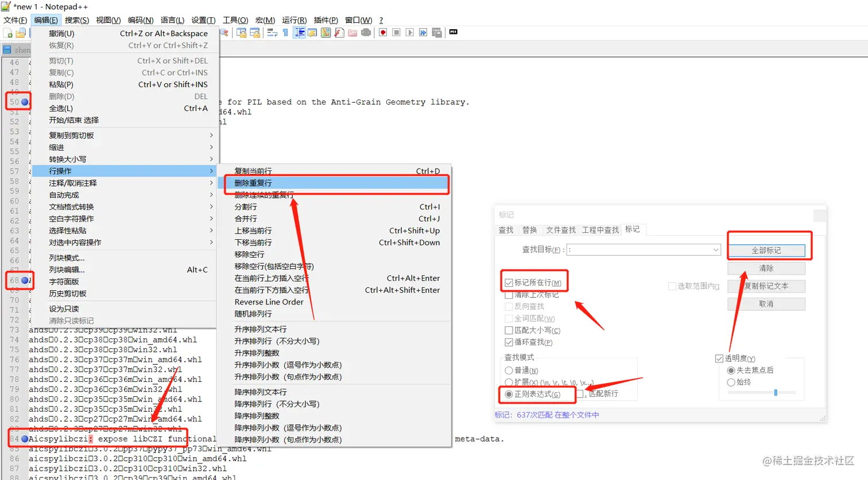This screenshot has width=868, height=480.
Task: Expand 空白字符操作 submenu
Action: (x=125, y=219)
